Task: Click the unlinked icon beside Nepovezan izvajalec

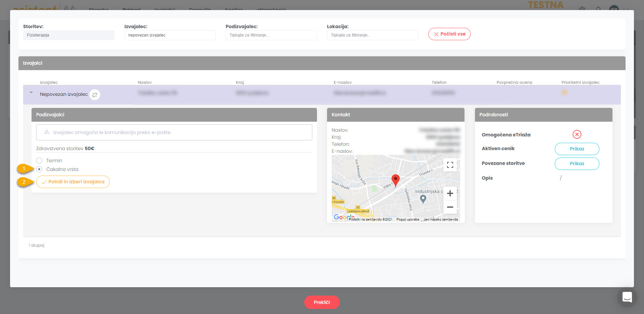Action: click(x=95, y=95)
